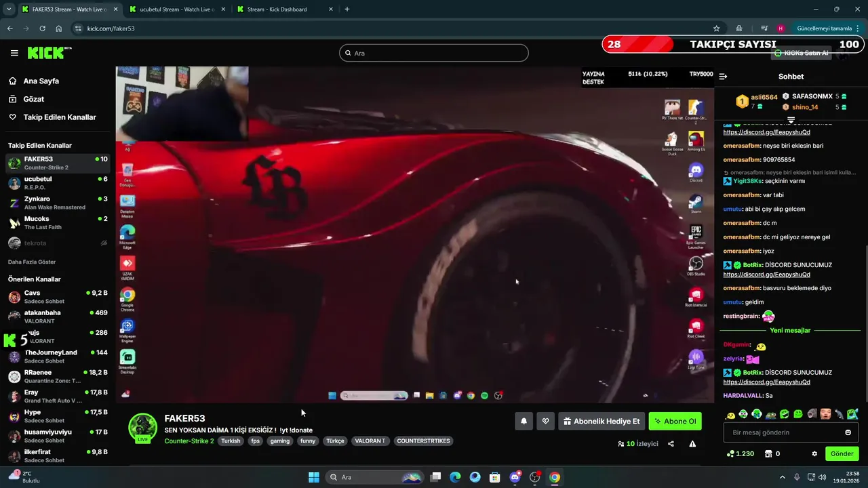Switch to Stream - Kick Dashboard tab

pyautogui.click(x=285, y=9)
